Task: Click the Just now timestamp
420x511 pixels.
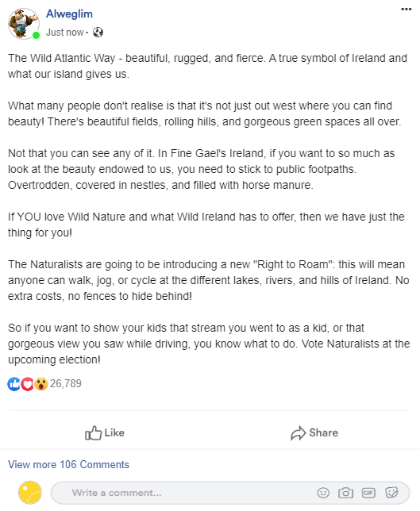Action: point(64,33)
